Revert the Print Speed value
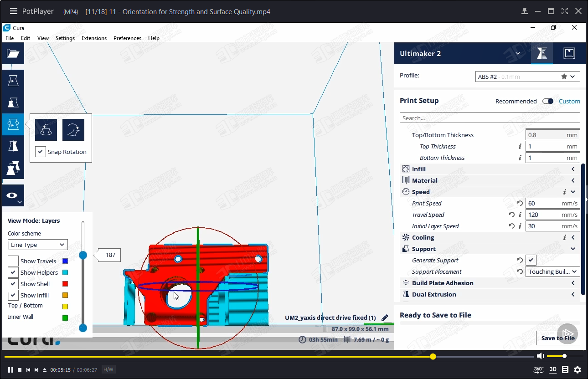Viewport: 588px width, 379px height. (520, 203)
